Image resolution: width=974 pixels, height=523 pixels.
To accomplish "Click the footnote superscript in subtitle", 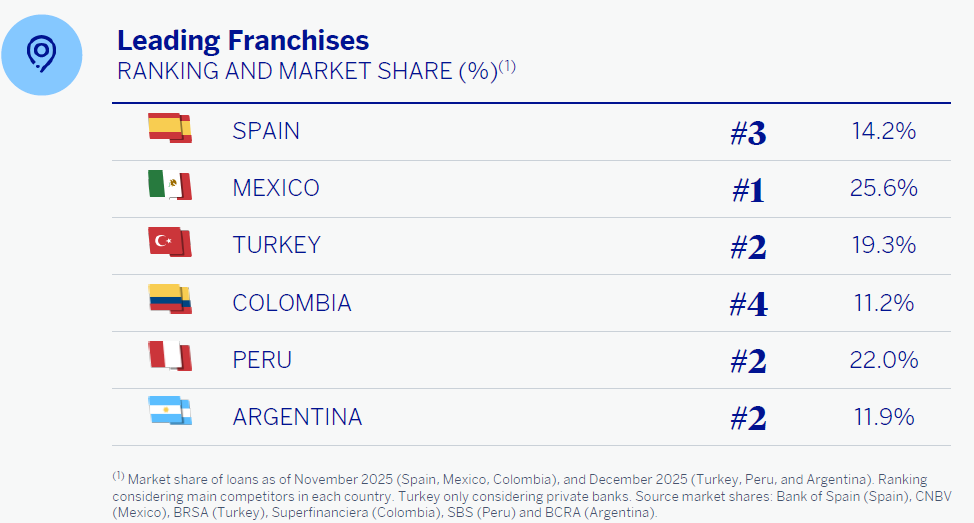I will pyautogui.click(x=507, y=67).
